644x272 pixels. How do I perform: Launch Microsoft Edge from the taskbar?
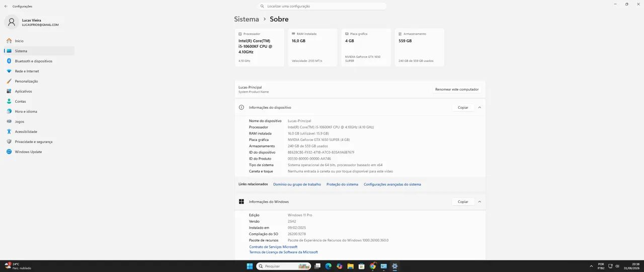click(329, 266)
